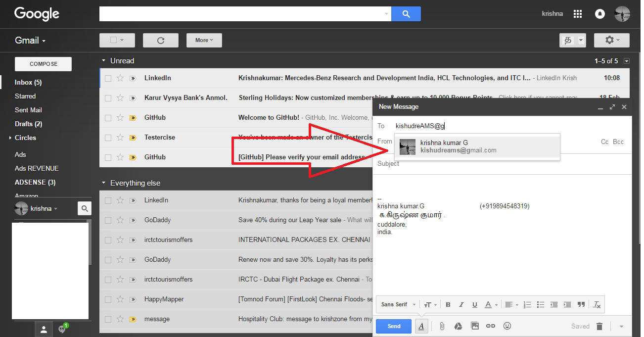Check the LinkedIn email checkbox
This screenshot has width=644, height=337.
[x=108, y=78]
